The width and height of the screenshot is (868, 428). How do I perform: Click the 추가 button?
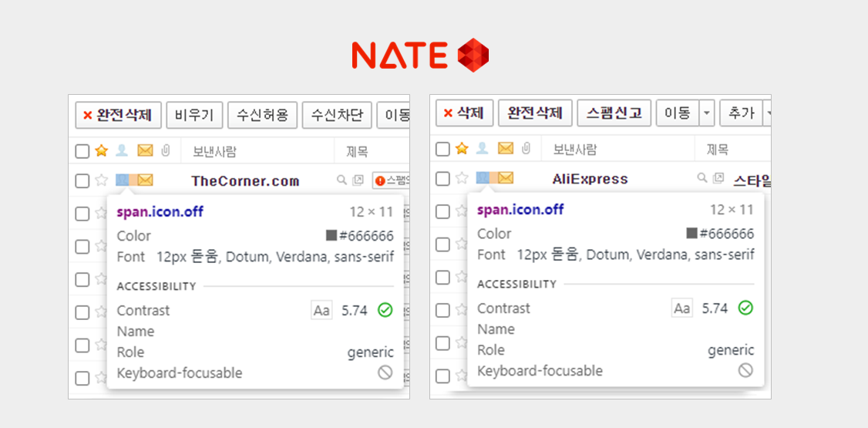tap(741, 113)
